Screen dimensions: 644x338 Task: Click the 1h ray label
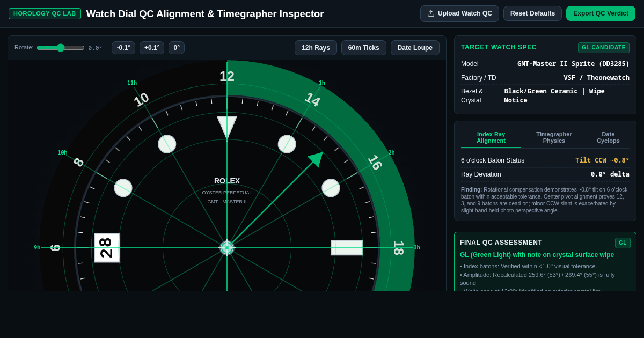tap(322, 83)
